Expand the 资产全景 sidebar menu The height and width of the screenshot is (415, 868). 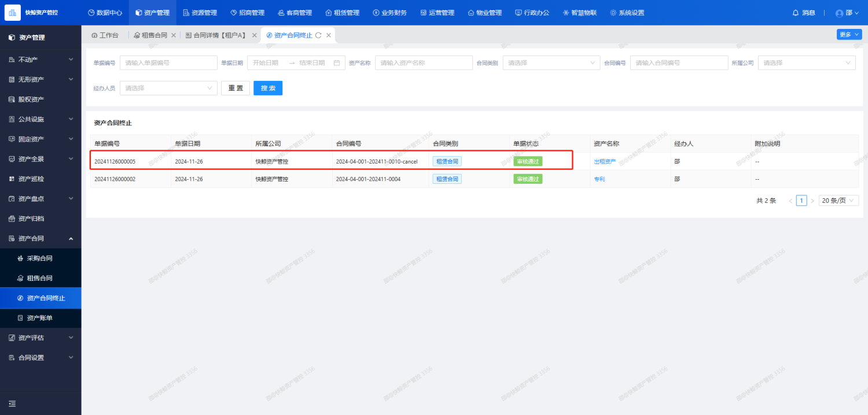(x=41, y=159)
